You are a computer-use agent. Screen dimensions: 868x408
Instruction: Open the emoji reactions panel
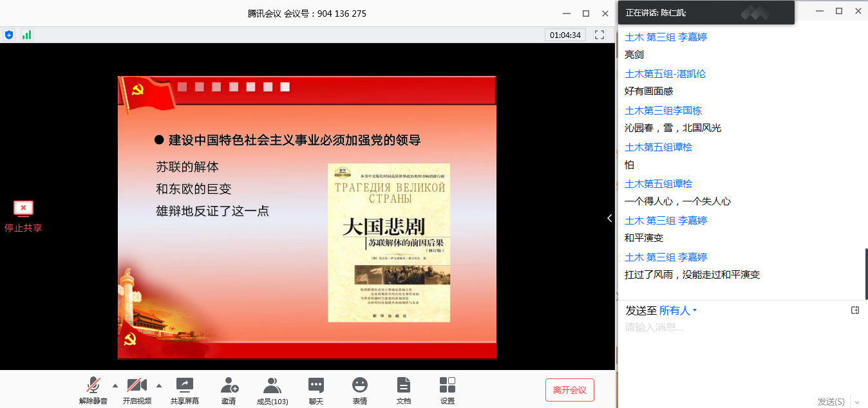[x=359, y=390]
